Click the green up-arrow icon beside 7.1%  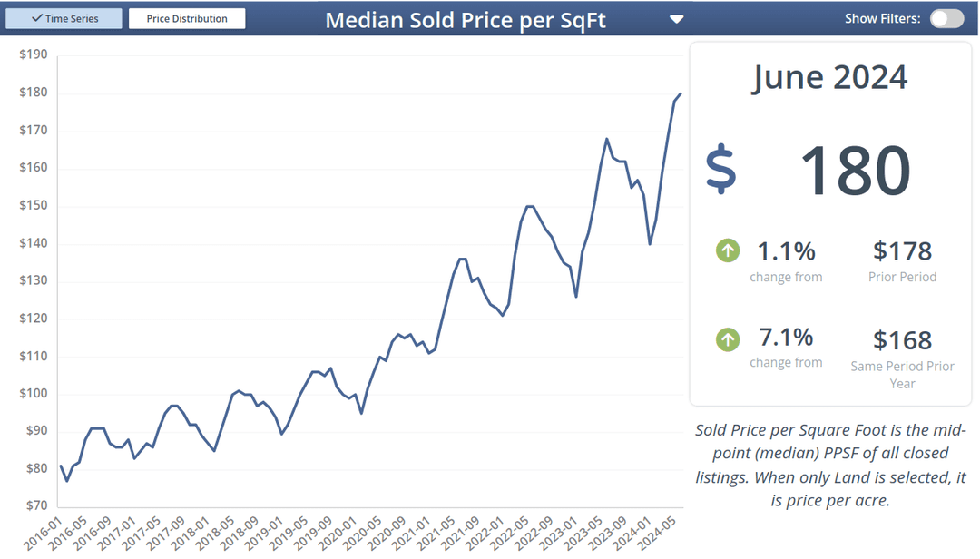(727, 340)
